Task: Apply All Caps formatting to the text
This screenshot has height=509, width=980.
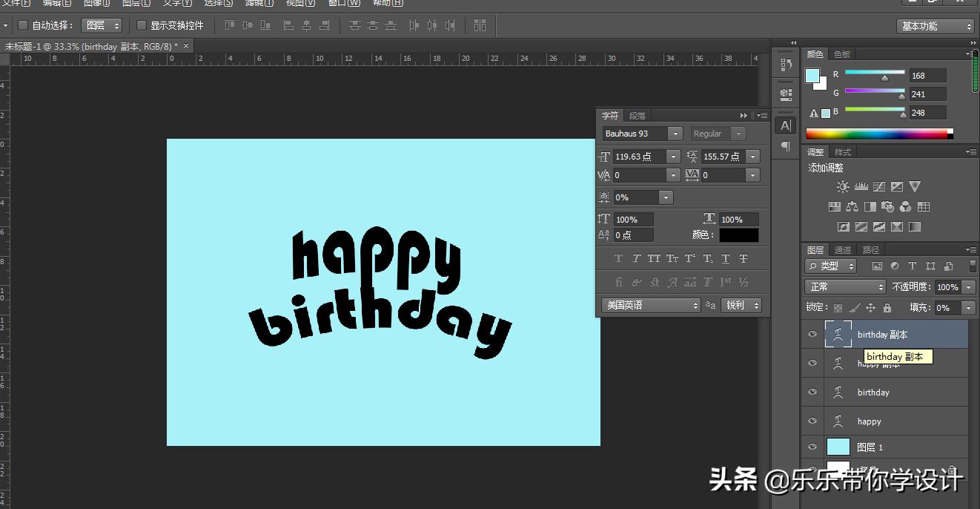Action: click(x=653, y=258)
